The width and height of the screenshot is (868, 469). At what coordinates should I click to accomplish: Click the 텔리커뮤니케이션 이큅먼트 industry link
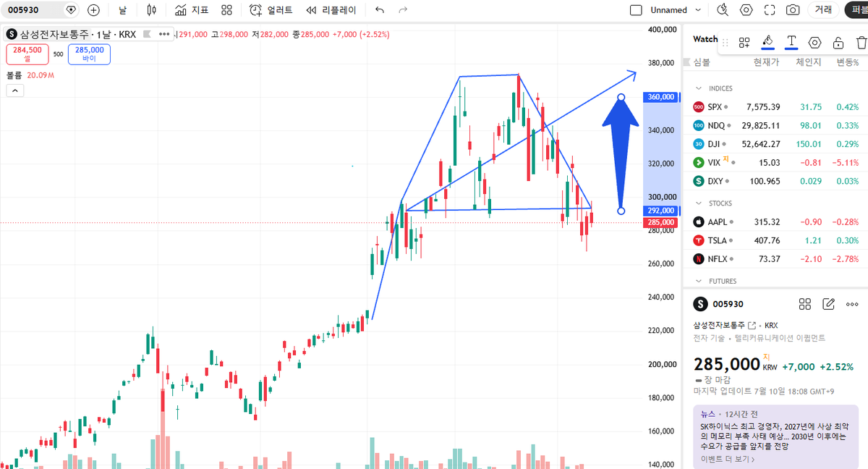780,338
